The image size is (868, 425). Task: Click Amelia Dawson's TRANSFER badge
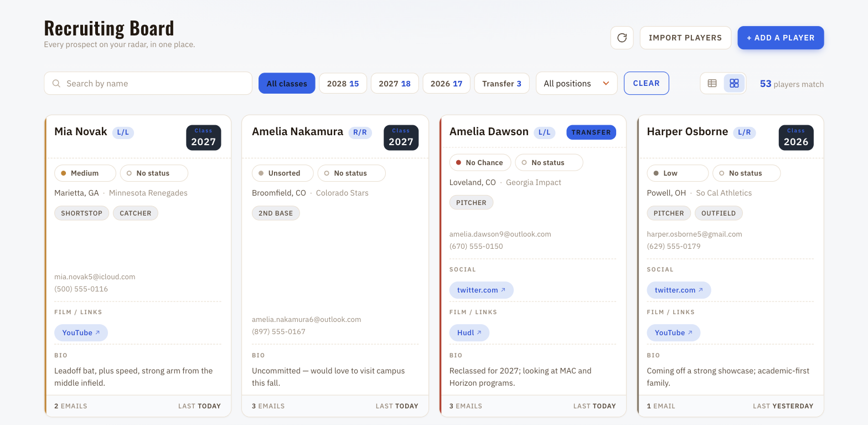pos(591,132)
